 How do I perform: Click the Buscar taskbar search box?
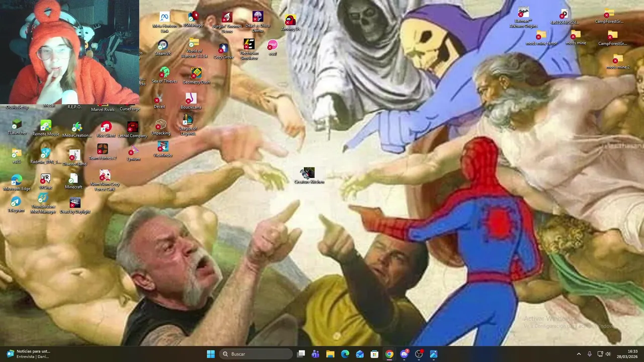pos(257,354)
